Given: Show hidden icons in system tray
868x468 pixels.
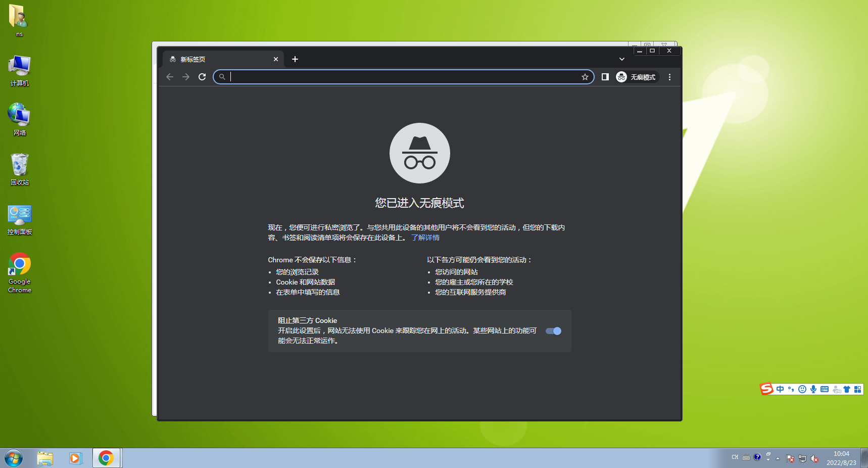Looking at the screenshot, I should click(x=778, y=457).
